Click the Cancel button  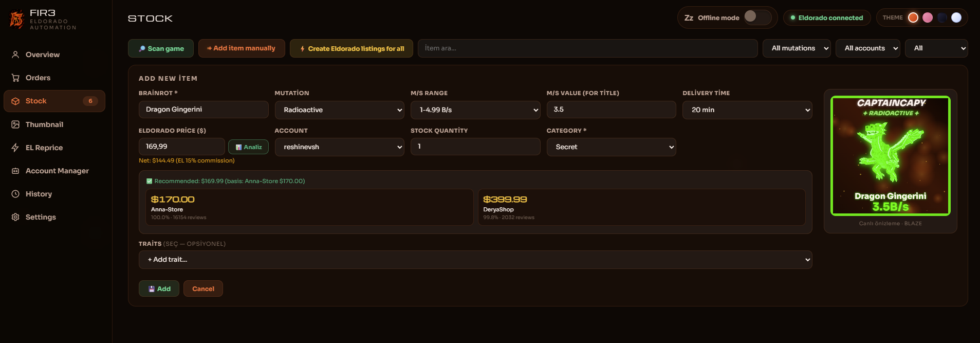pos(203,288)
